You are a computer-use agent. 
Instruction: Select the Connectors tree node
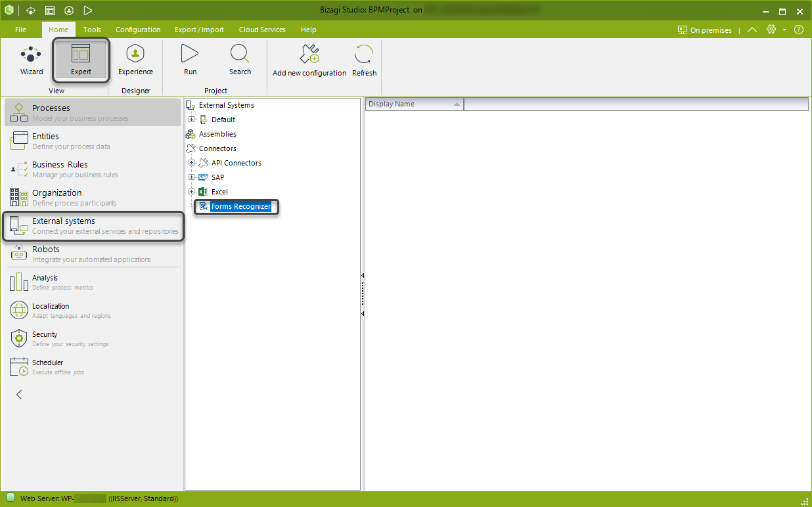click(x=217, y=148)
